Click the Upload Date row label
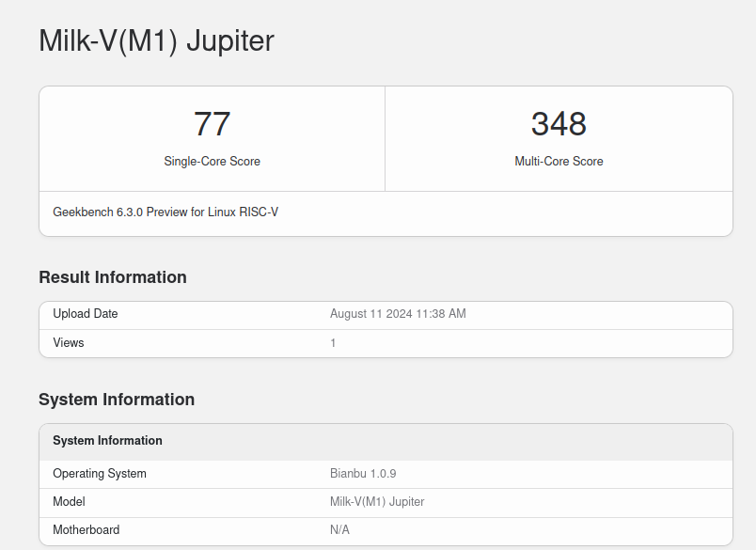The height and width of the screenshot is (550, 756). tap(86, 314)
